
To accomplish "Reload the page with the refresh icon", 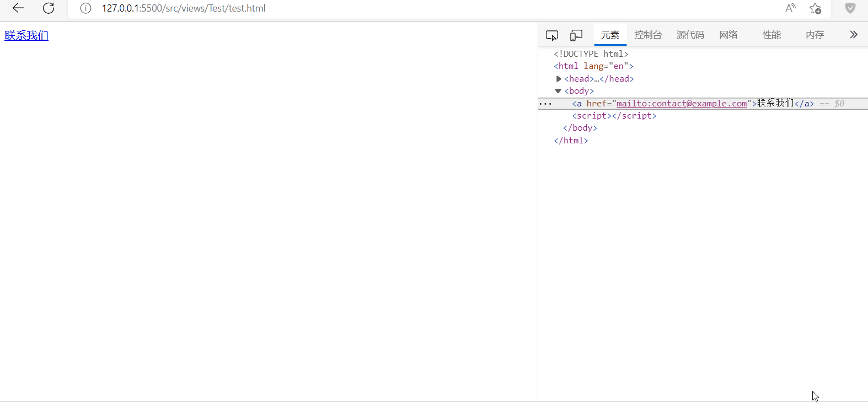I will coord(49,8).
